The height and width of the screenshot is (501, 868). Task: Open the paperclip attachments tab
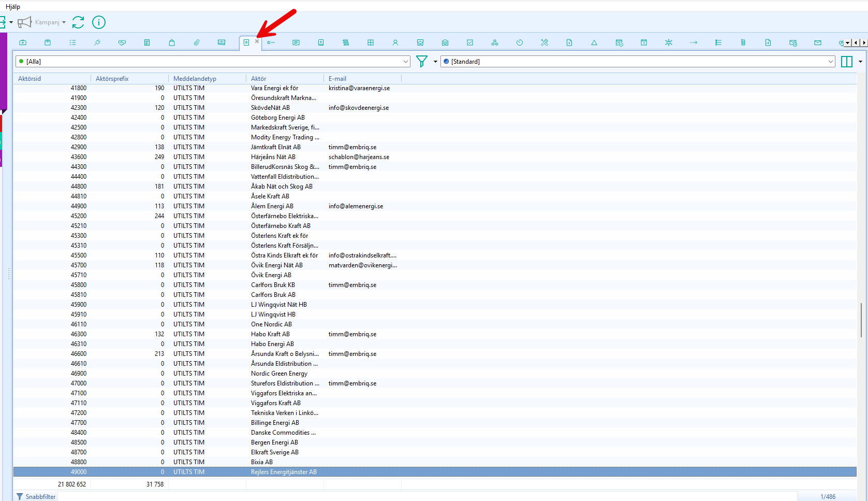click(197, 42)
